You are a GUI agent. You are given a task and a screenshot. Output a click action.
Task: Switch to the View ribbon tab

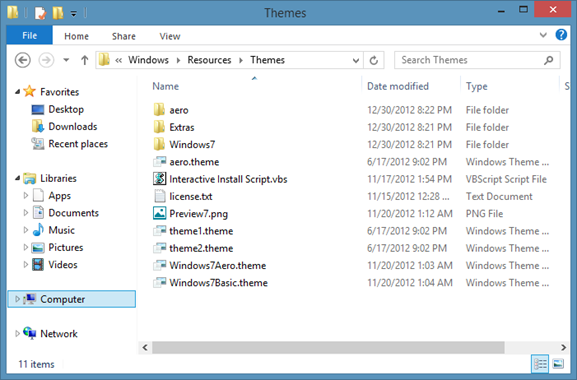(x=170, y=36)
